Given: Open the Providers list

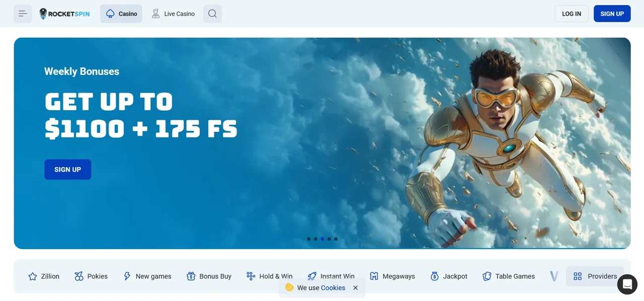Looking at the screenshot, I should (x=595, y=276).
